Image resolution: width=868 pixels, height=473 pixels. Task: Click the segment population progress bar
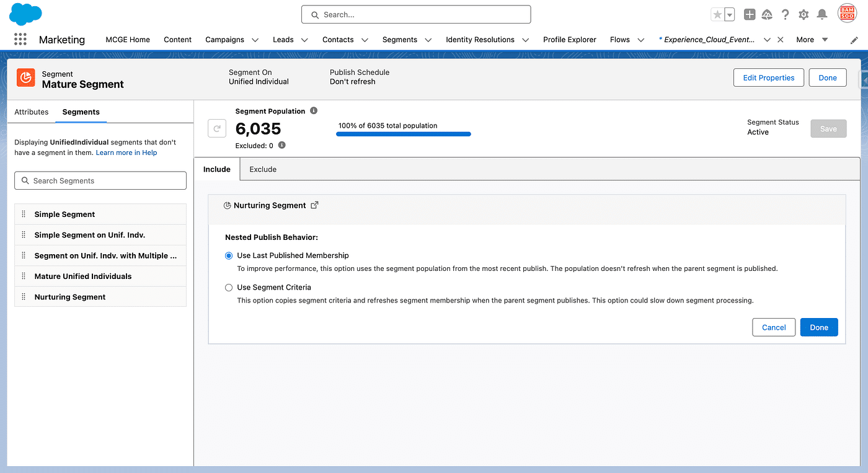(403, 134)
